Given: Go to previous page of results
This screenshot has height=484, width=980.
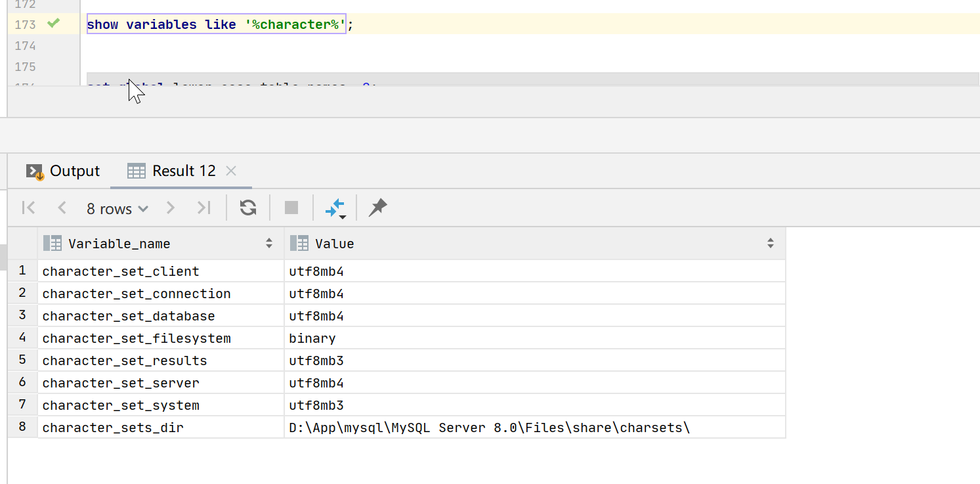Looking at the screenshot, I should pos(62,208).
